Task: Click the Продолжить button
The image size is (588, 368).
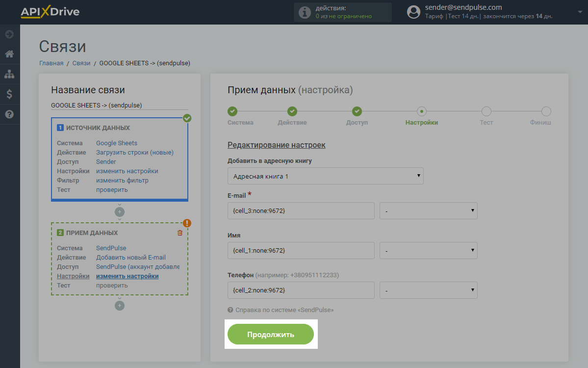Action: [270, 334]
